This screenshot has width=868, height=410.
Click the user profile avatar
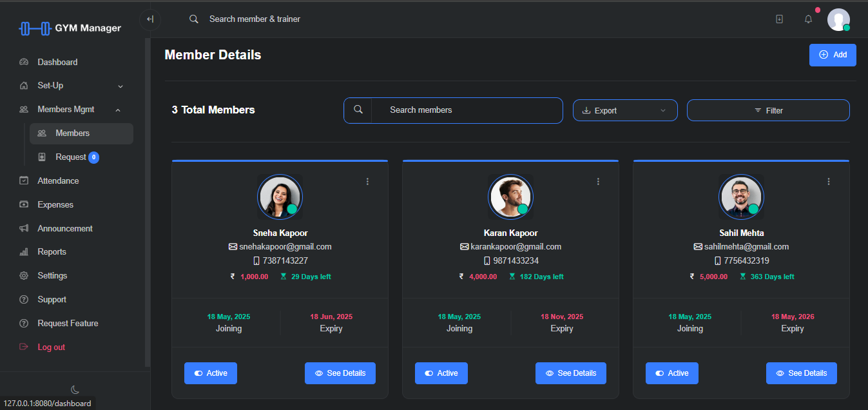pyautogui.click(x=838, y=19)
